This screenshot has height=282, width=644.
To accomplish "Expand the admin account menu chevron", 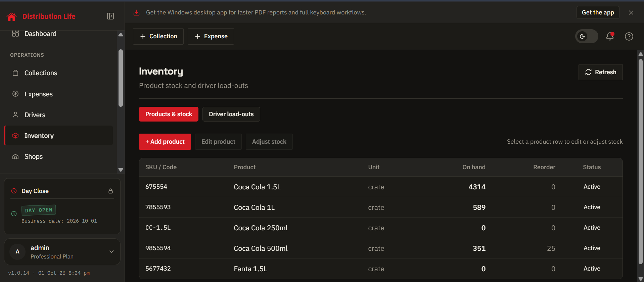I will point(112,252).
